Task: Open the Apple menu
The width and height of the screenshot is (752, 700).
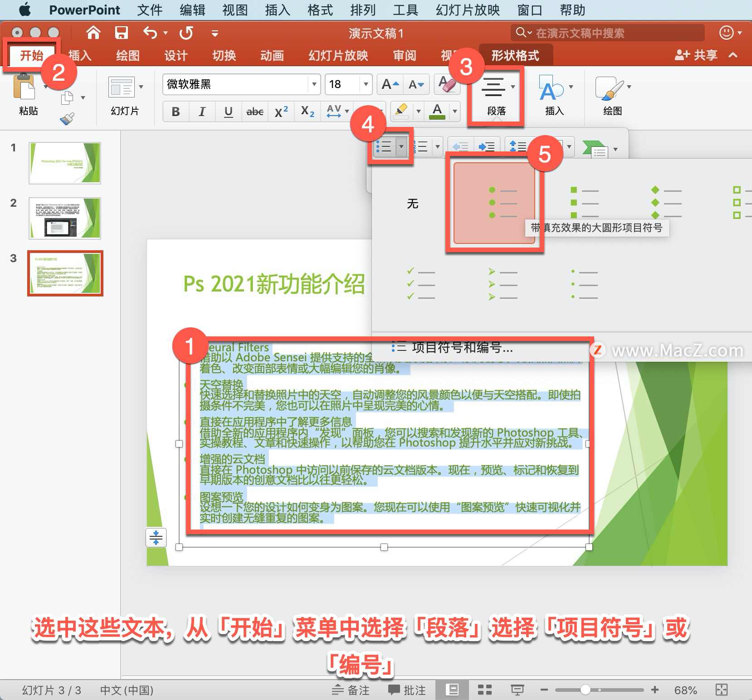Action: pyautogui.click(x=25, y=10)
